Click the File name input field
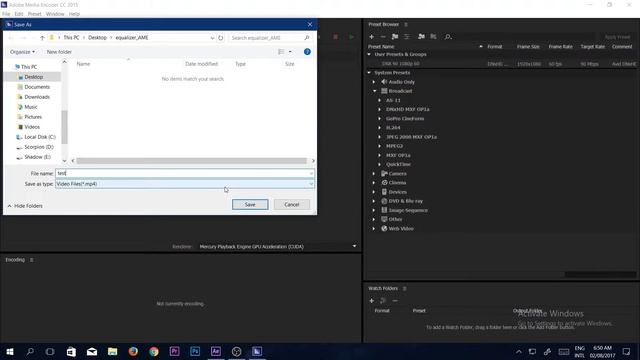The image size is (640, 360). click(184, 173)
